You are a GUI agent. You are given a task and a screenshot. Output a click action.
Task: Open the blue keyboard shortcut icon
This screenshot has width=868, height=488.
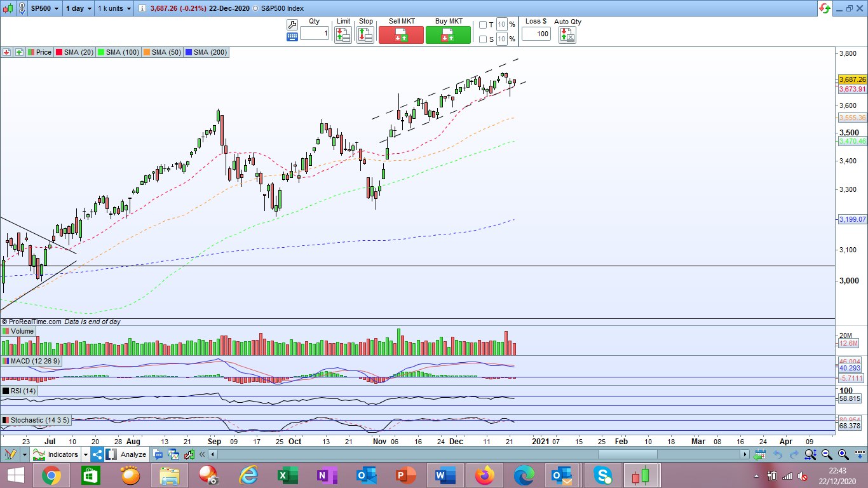point(292,37)
